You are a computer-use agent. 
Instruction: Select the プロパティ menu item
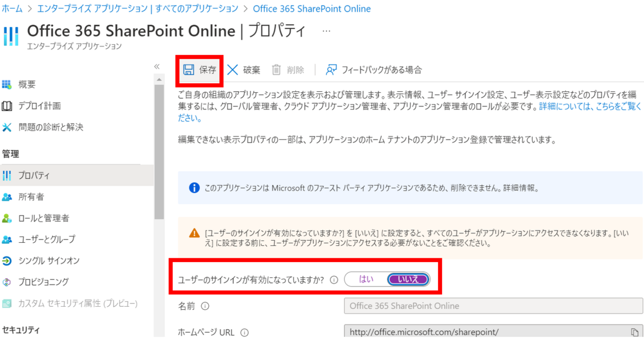pyautogui.click(x=77, y=175)
